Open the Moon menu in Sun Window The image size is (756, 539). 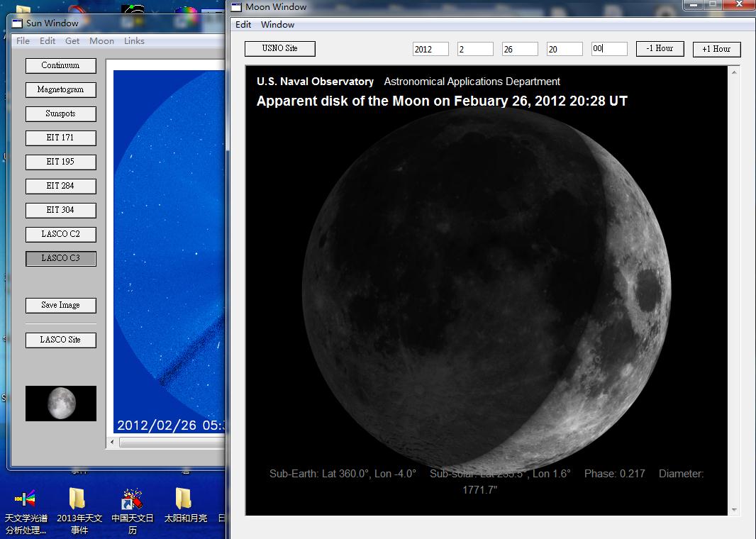[101, 41]
